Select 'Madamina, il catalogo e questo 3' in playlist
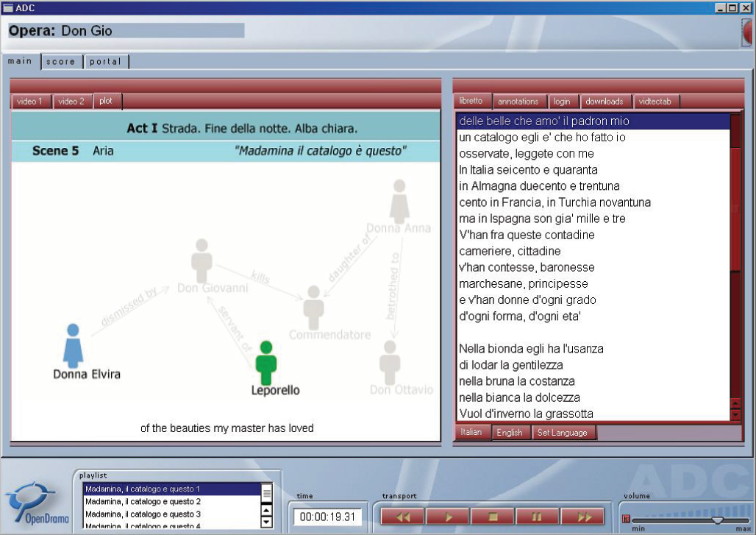756x535 pixels. click(x=143, y=514)
